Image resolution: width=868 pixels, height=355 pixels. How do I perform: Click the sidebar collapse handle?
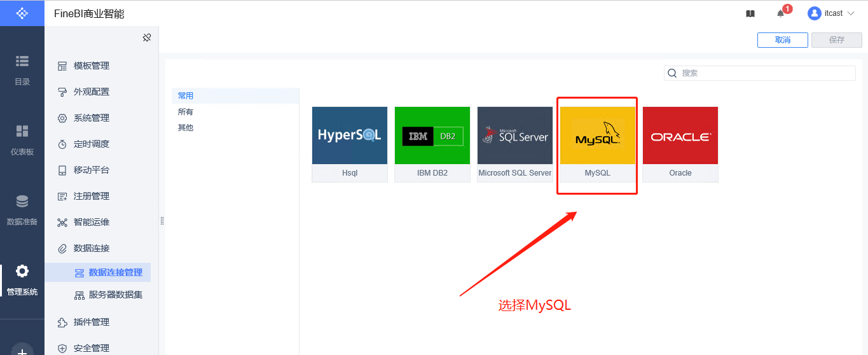162,221
